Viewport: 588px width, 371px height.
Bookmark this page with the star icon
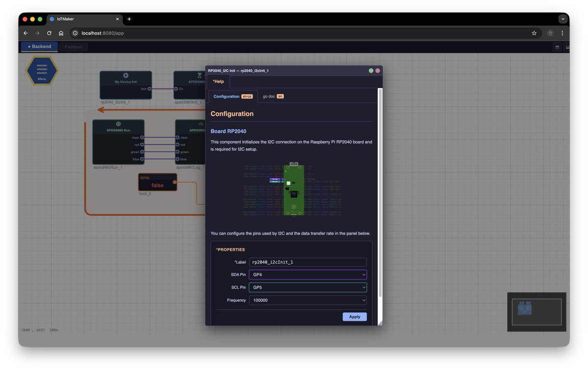pyautogui.click(x=534, y=33)
